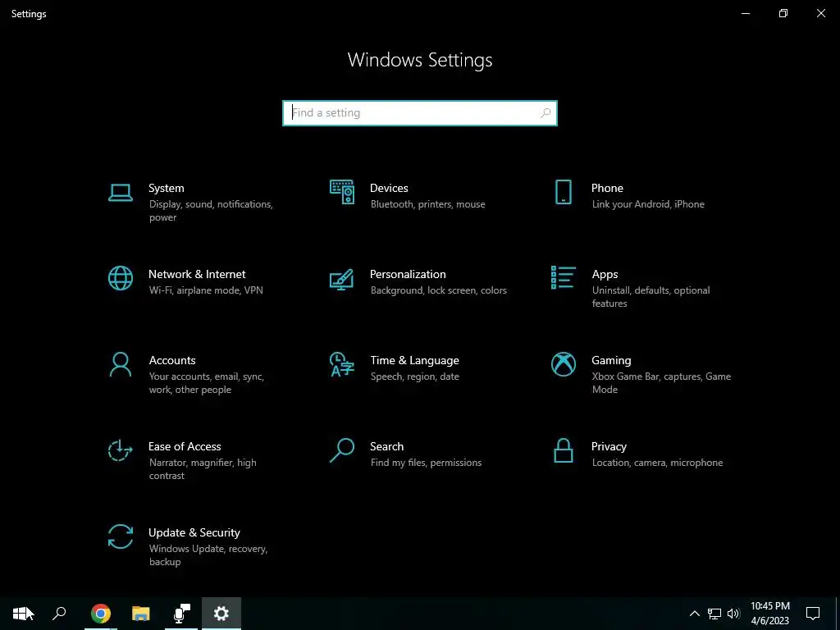Click the Find a setting search field
This screenshot has height=630, width=840.
tap(420, 113)
